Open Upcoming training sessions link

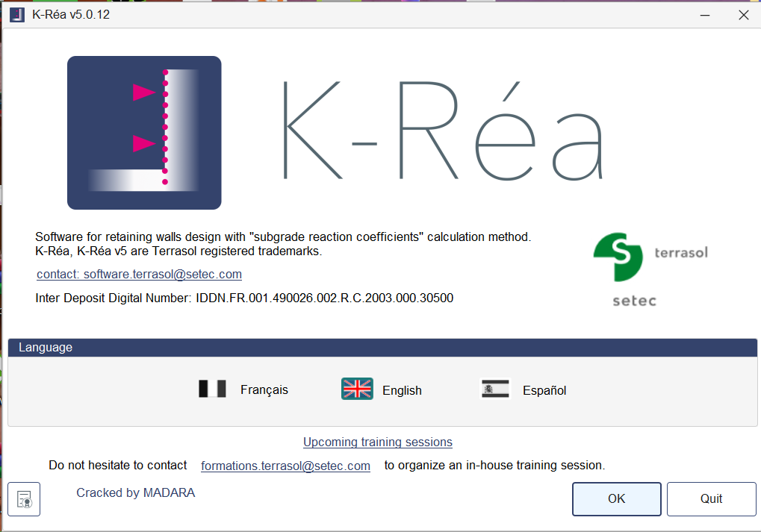point(378,442)
